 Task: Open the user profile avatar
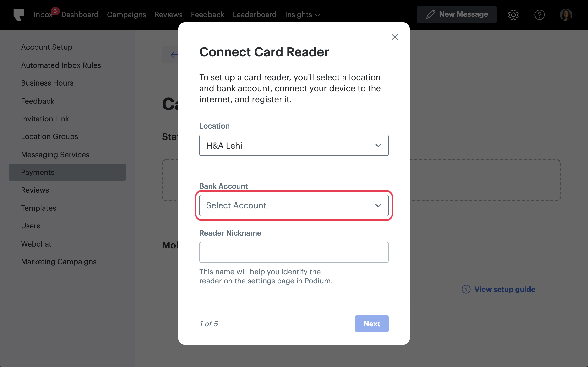(x=566, y=15)
